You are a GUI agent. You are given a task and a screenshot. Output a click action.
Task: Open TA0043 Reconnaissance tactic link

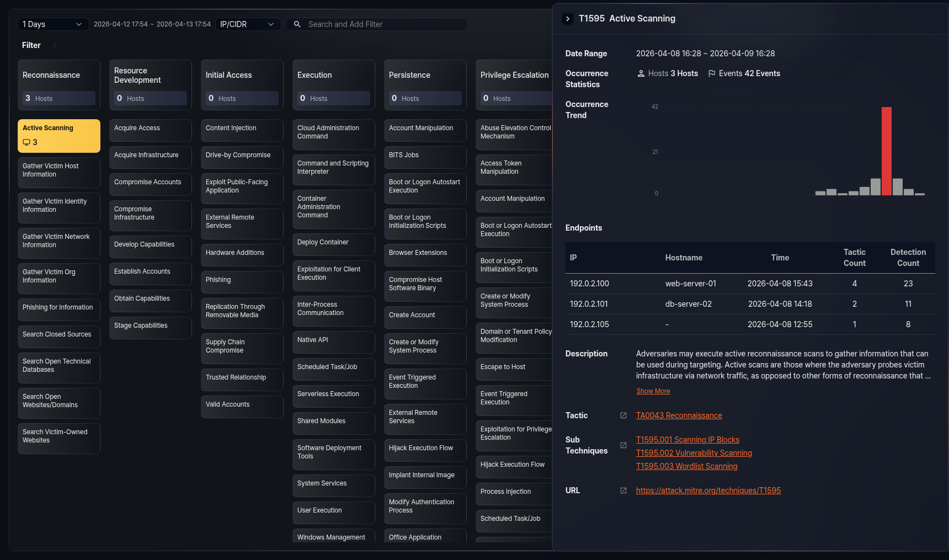point(679,415)
